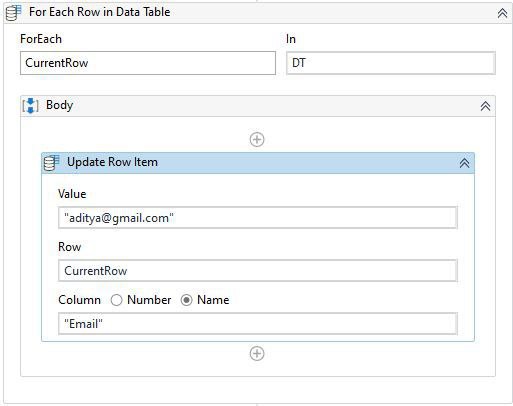Select the Name column option

point(186,300)
